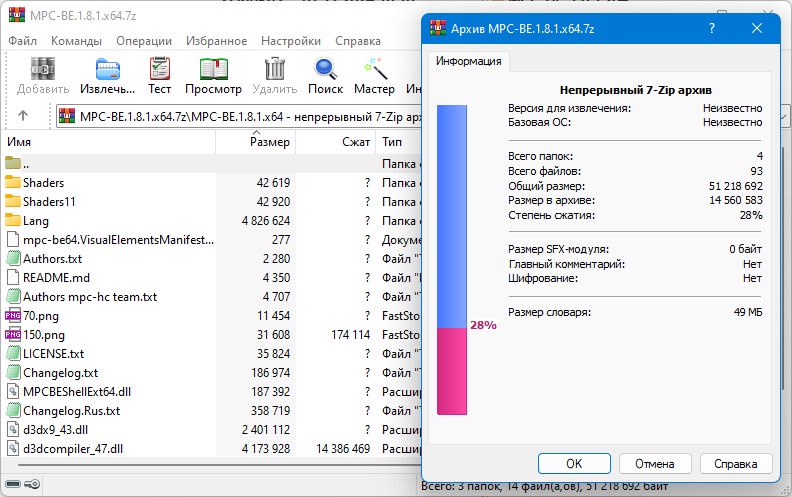Click the 28% compression ratio bar

point(452,260)
